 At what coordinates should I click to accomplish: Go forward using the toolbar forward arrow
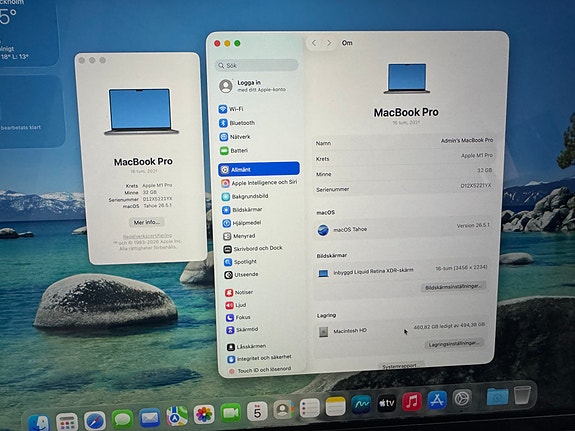click(x=329, y=43)
